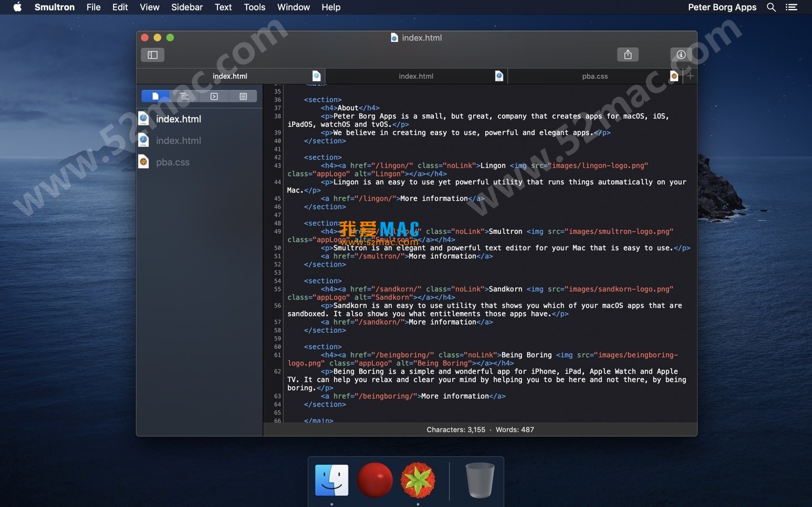Open the File menu
This screenshot has height=507, width=812.
click(93, 7)
